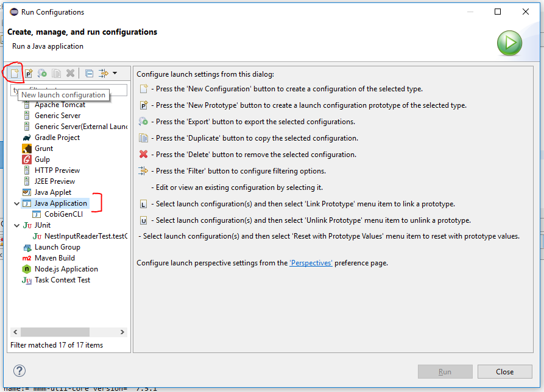Click the New launch configuration prototype icon

pos(28,73)
